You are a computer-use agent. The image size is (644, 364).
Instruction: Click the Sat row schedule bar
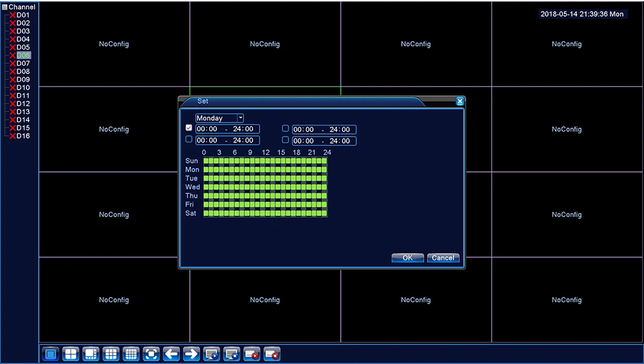click(265, 213)
